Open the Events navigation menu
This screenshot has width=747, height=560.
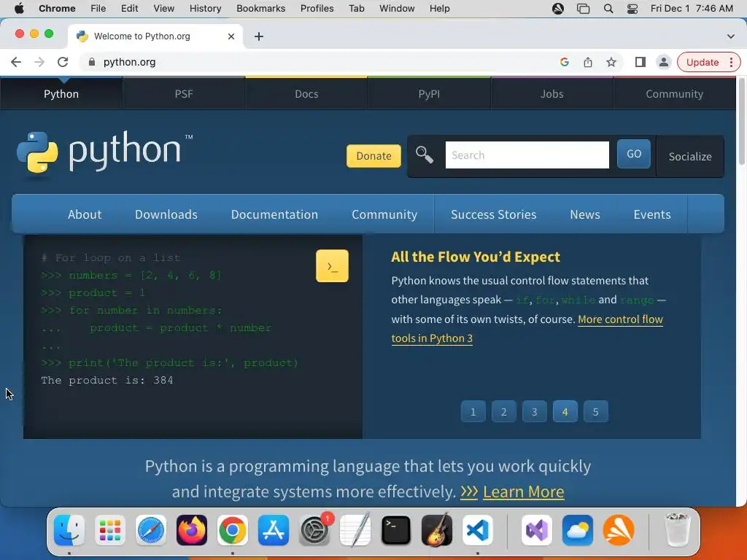(652, 214)
